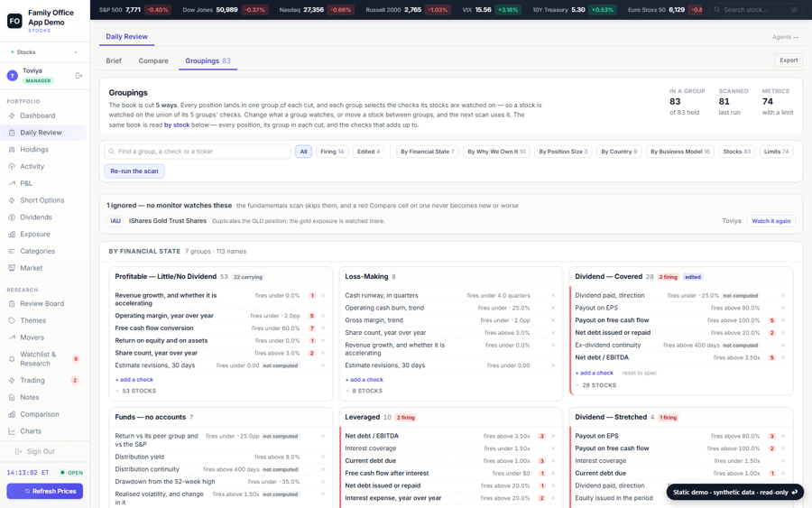Screen dimensions: 812x508
Task: Open the Trading page
Action: (x=43, y=380)
